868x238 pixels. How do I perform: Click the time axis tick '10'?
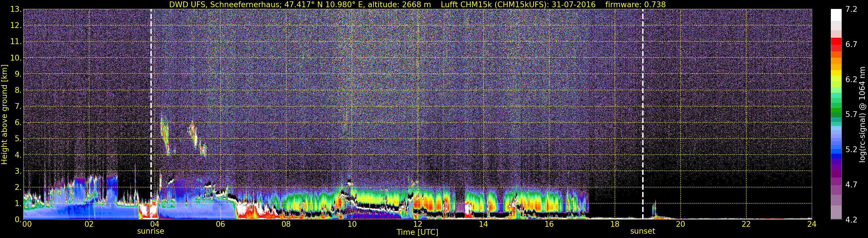point(352,224)
